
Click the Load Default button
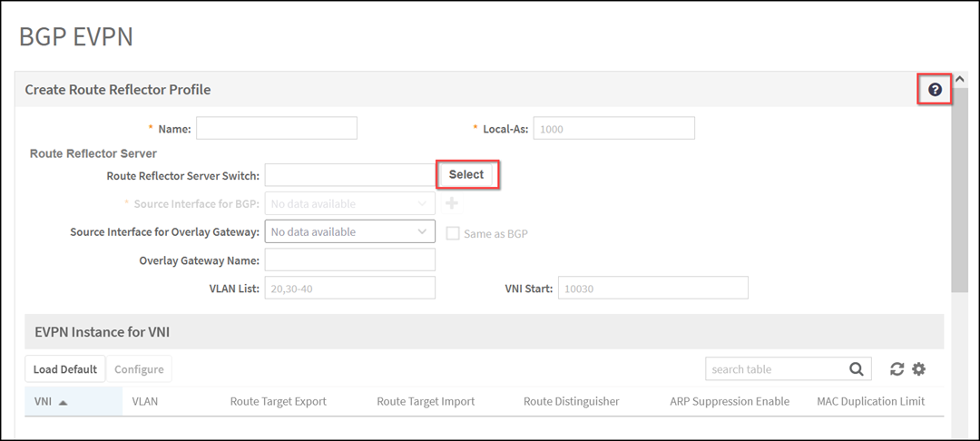(65, 369)
